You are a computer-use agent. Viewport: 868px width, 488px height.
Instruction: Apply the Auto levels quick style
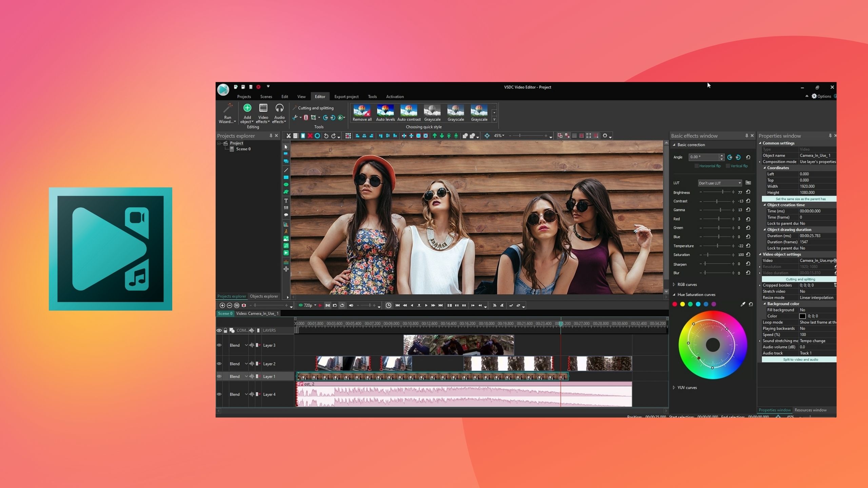[x=385, y=113]
